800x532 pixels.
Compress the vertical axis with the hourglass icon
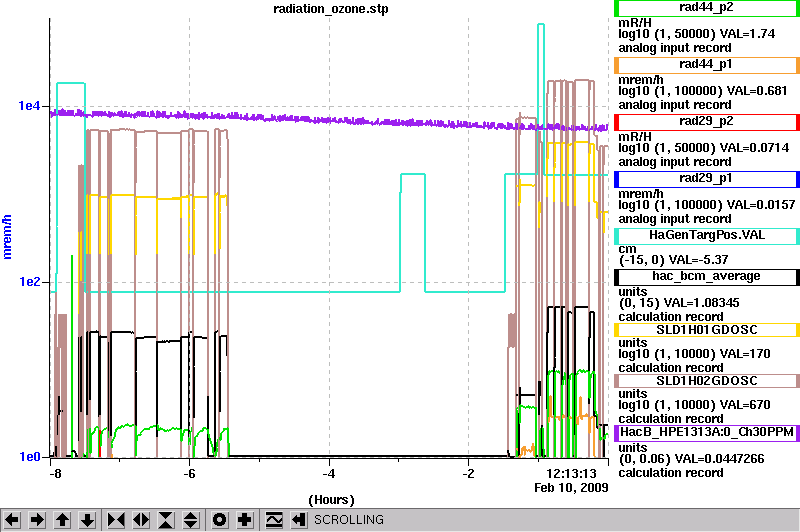point(166,520)
